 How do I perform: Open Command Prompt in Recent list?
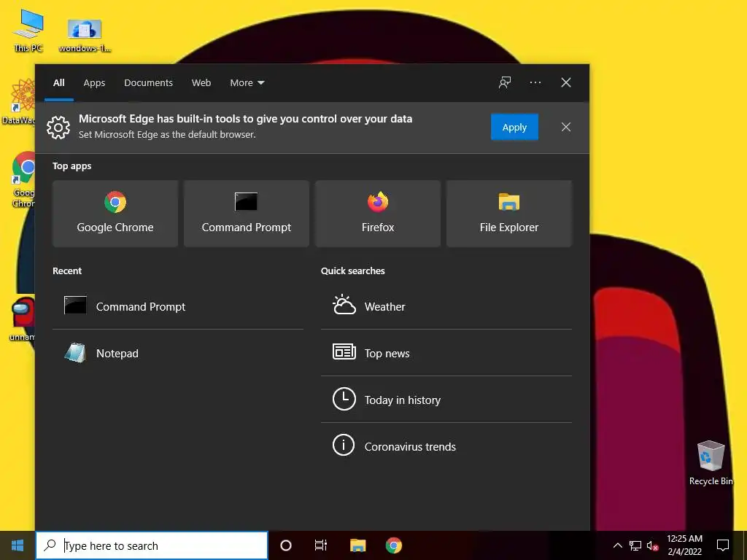pos(178,306)
